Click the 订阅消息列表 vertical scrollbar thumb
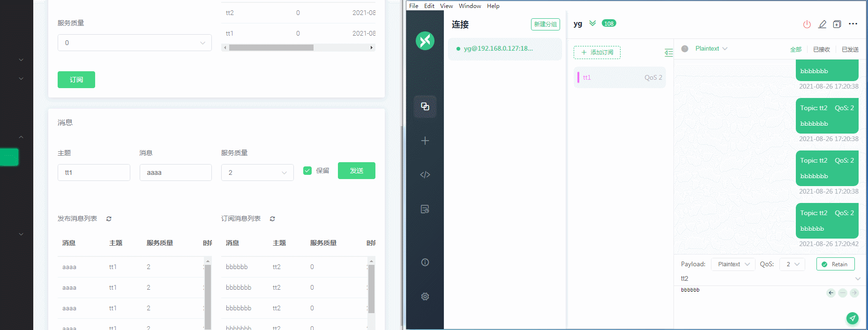This screenshot has height=330, width=868. [371, 289]
